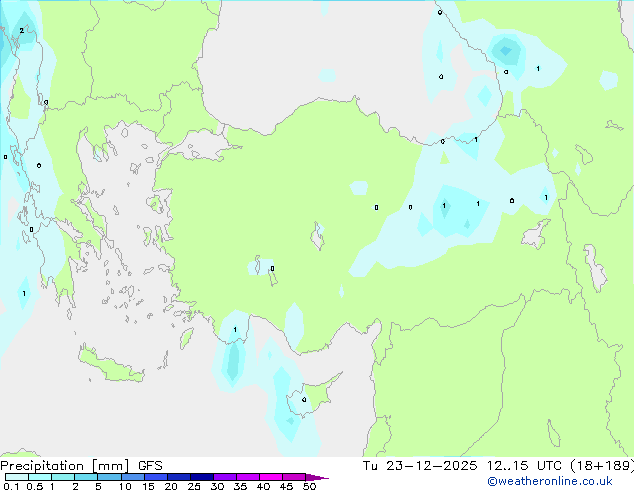The width and height of the screenshot is (634, 490).
Task: Click the 30–35 mm violet legend swatch
Action: click(x=225, y=477)
